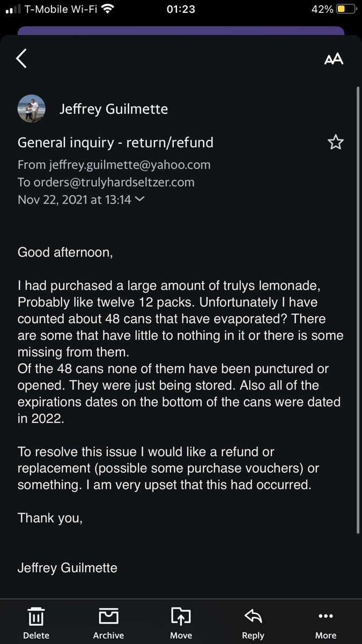Move the email using the Move icon
Viewport: 362px width, 644px height.
pos(181,623)
